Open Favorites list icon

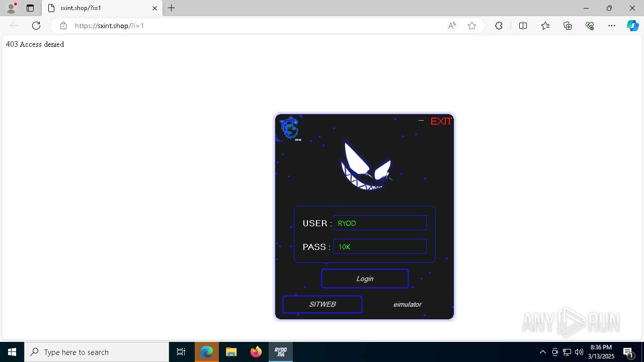(x=545, y=26)
